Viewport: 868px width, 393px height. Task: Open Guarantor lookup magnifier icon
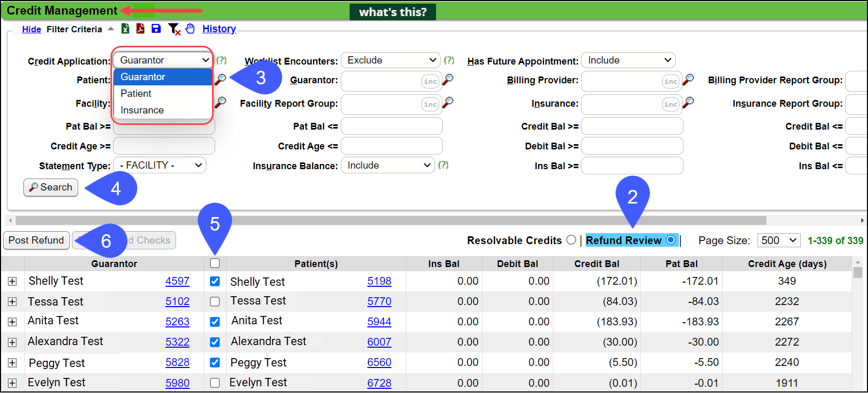point(448,80)
